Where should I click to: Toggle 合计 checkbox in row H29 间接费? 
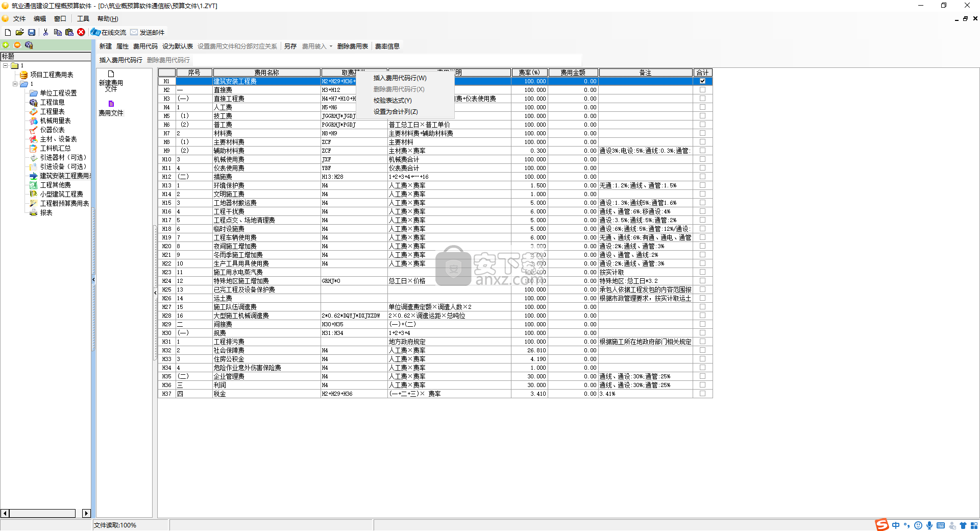[x=702, y=324]
